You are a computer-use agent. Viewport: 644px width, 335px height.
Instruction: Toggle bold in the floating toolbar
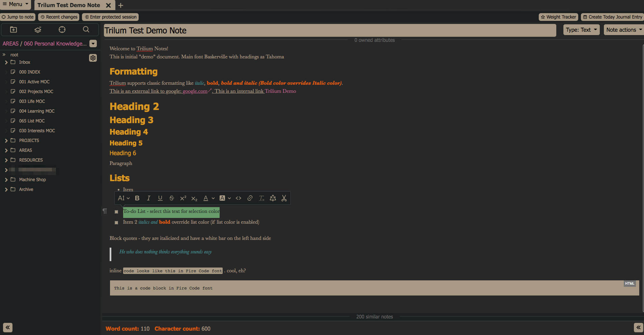[x=137, y=198]
